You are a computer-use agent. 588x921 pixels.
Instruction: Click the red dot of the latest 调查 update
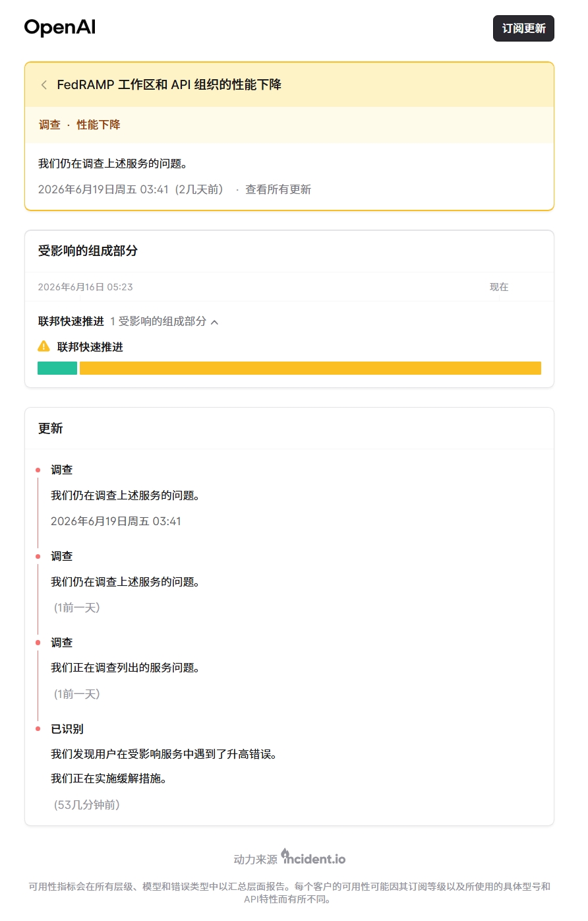pyautogui.click(x=38, y=470)
